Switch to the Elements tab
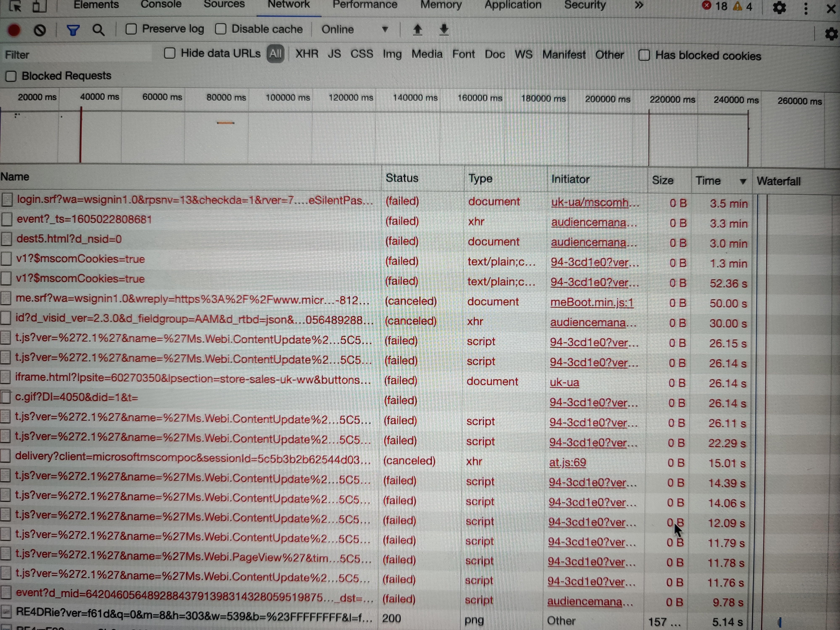This screenshot has height=630, width=840. (96, 5)
